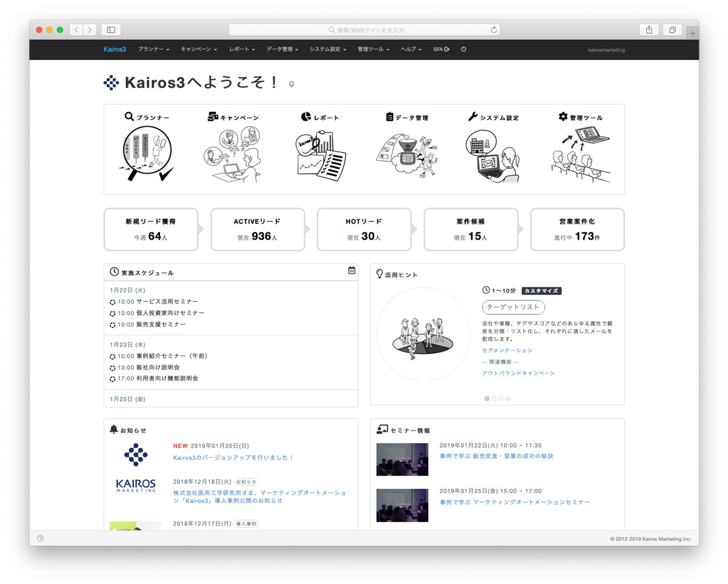The image size is (728, 584).
Task: Click the Kairos3 diamond logo beside the welcome heading
Action: (111, 83)
